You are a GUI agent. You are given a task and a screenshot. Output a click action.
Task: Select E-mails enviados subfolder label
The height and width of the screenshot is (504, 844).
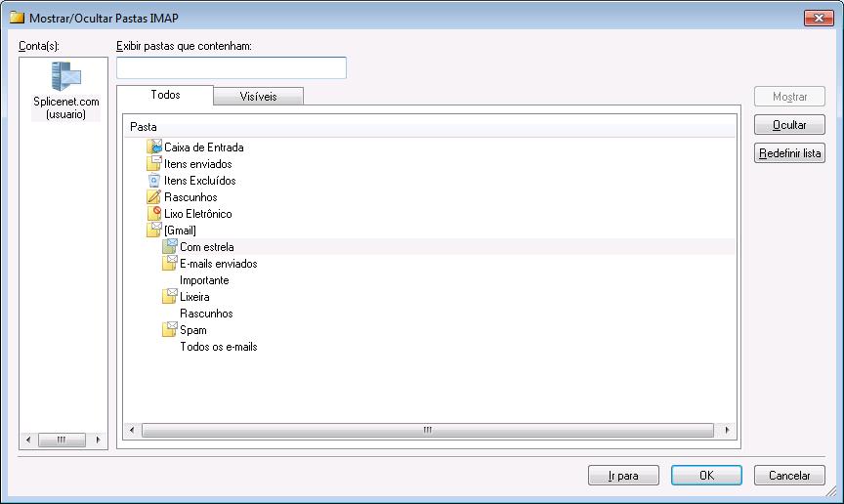[219, 264]
